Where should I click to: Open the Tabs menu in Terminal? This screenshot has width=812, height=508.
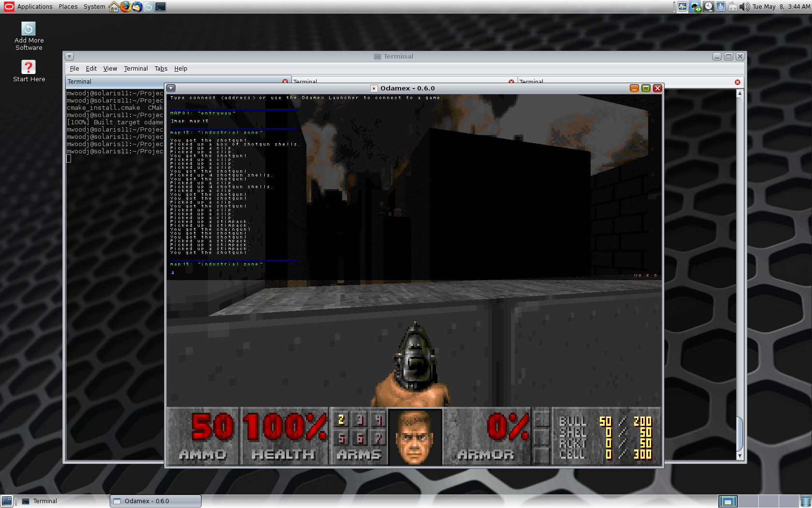tap(160, 69)
